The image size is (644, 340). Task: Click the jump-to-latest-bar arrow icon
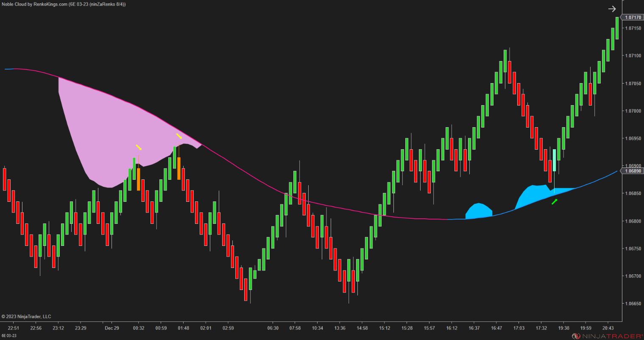tap(612, 8)
